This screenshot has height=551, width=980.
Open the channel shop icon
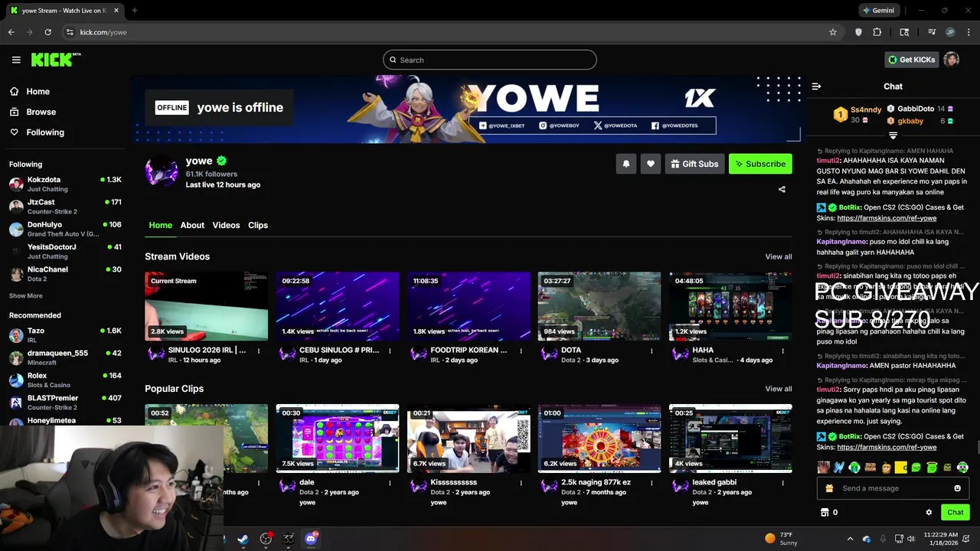click(825, 512)
